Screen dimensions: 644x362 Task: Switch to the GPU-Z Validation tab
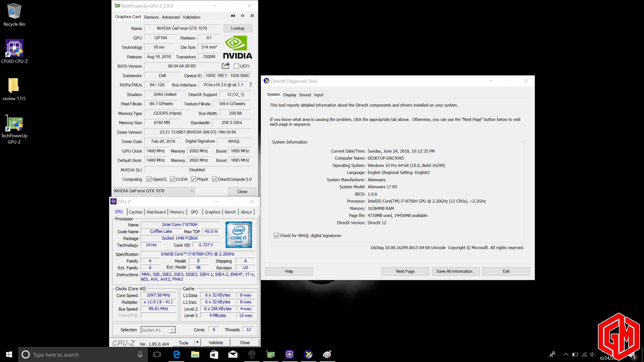click(191, 17)
